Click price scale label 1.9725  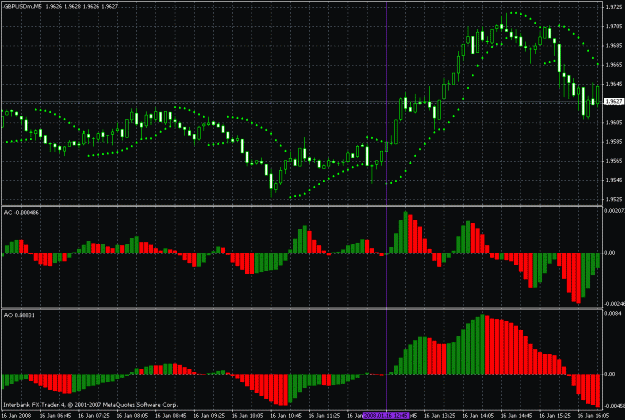coord(614,8)
